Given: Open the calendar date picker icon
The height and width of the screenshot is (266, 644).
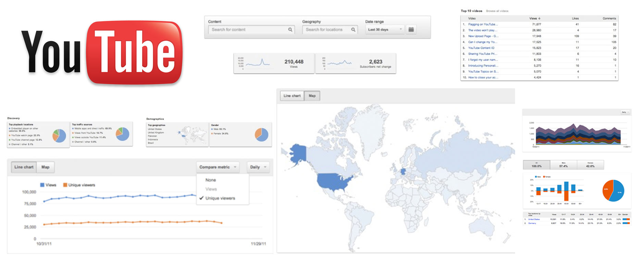Looking at the screenshot, I should point(411,29).
